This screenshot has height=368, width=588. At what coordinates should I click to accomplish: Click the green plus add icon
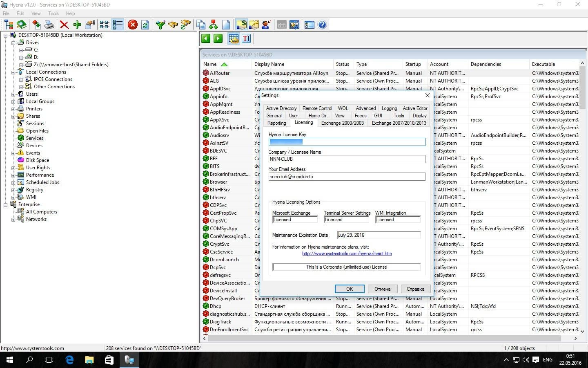pos(77,25)
